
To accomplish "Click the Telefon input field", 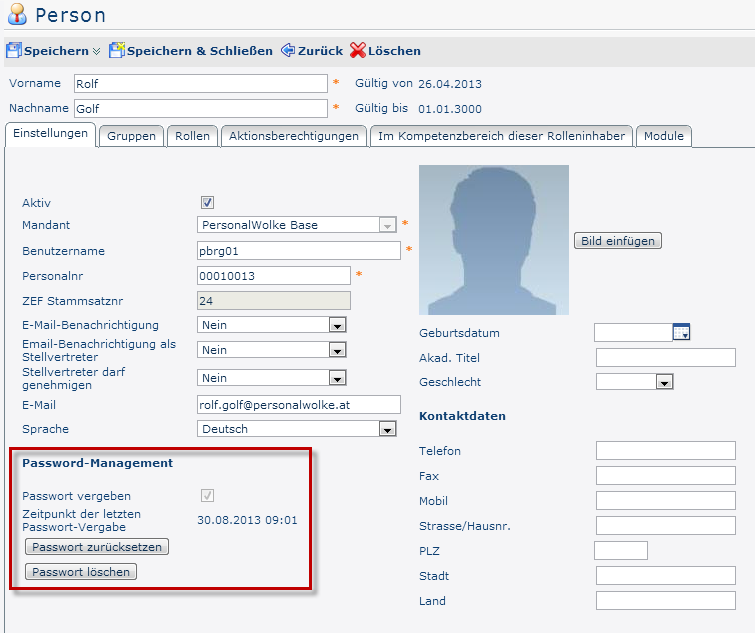I will pyautogui.click(x=666, y=451).
